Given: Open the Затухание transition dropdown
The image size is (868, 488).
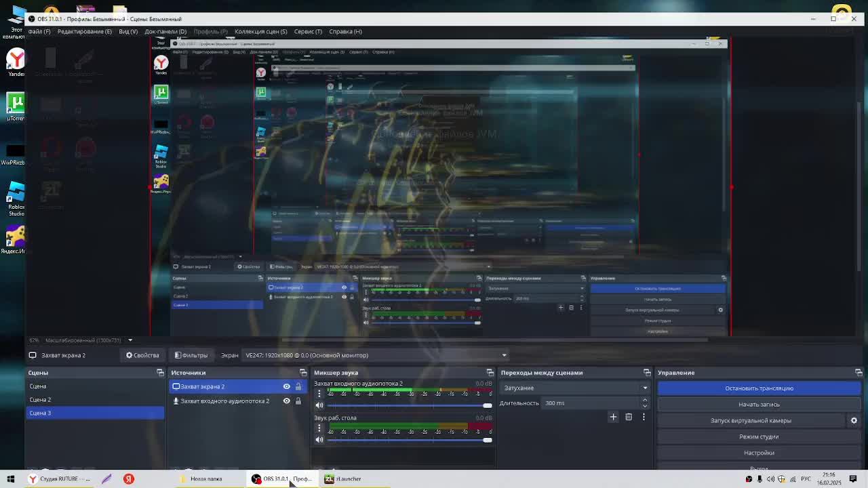Looking at the screenshot, I should [x=575, y=388].
